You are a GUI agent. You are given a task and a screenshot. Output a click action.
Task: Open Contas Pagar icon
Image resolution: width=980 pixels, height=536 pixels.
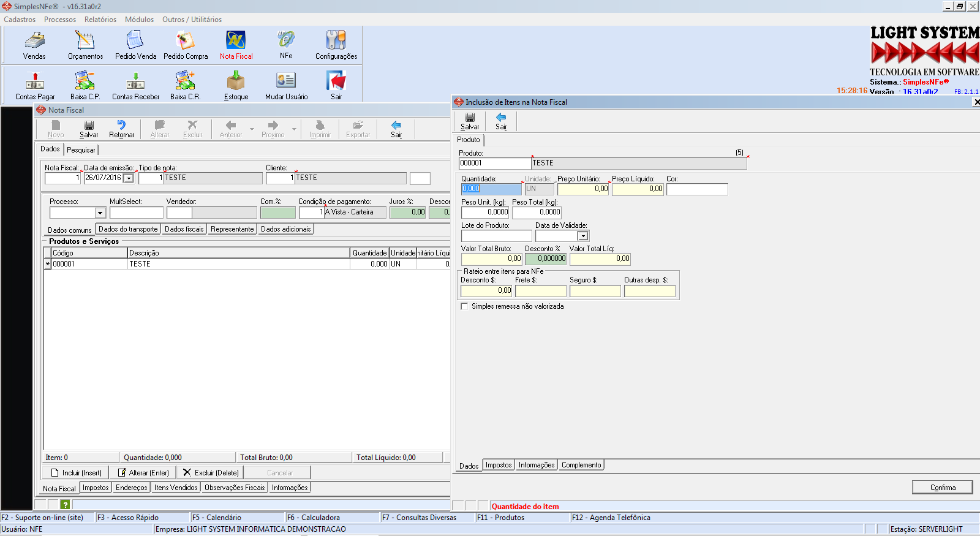tap(35, 86)
